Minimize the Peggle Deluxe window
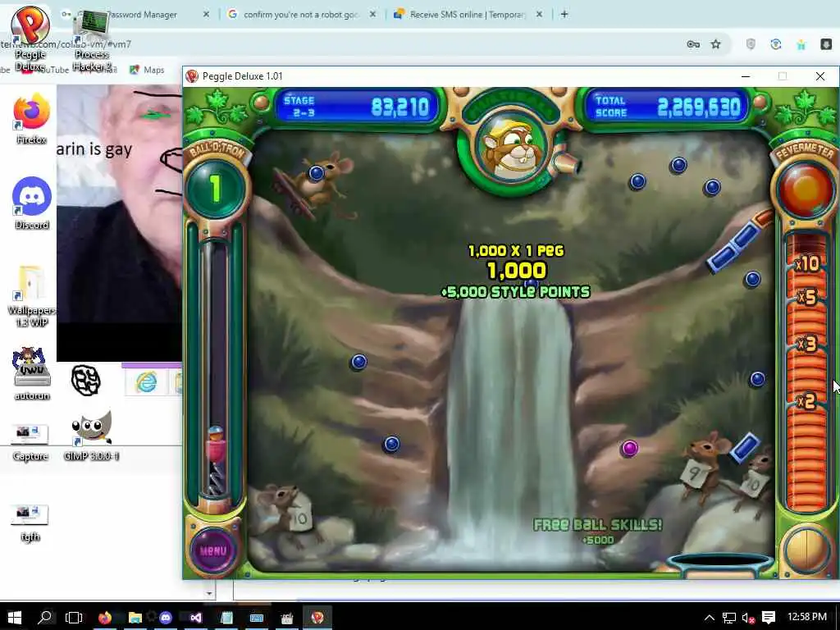Viewport: 840px width, 630px height. (x=745, y=76)
